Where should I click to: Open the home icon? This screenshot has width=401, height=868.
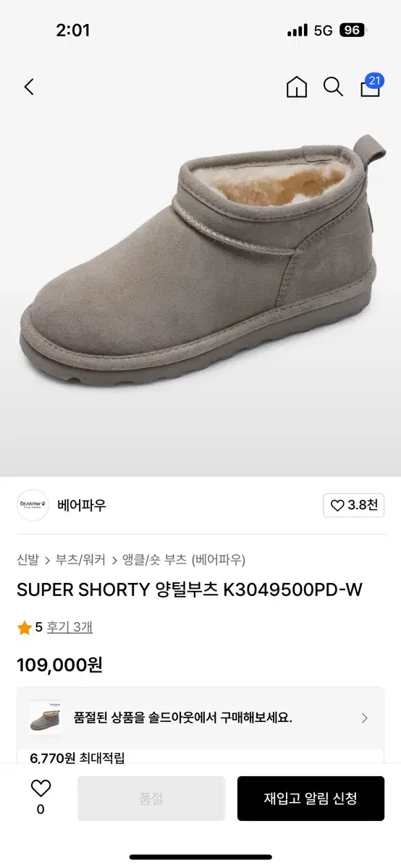click(297, 87)
